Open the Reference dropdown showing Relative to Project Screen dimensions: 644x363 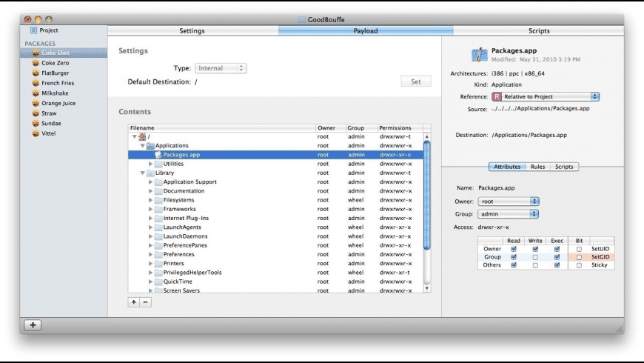545,96
